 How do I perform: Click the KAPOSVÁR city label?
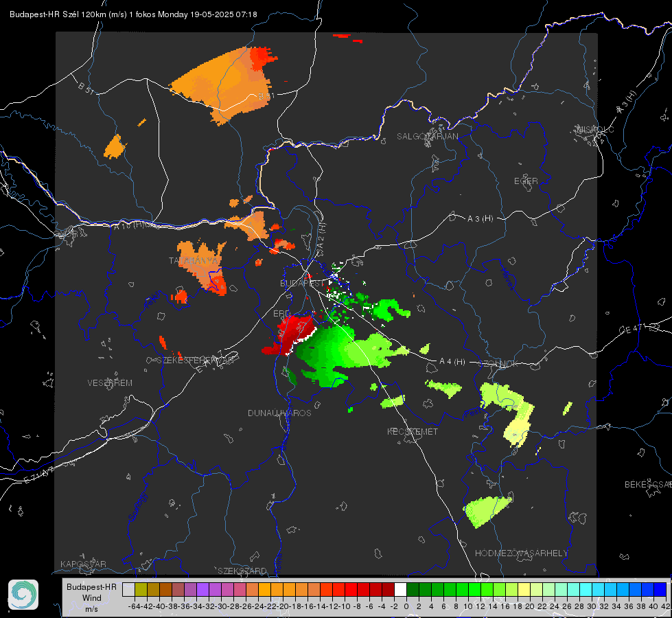click(83, 564)
